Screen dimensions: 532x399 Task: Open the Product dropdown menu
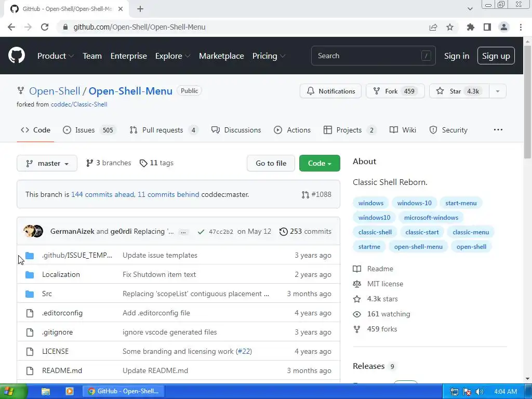coord(55,56)
